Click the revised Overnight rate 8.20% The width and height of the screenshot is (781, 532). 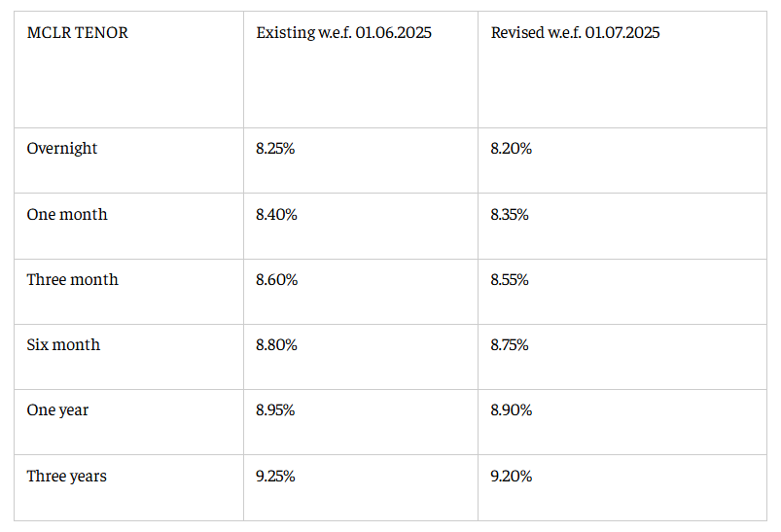[x=511, y=149]
